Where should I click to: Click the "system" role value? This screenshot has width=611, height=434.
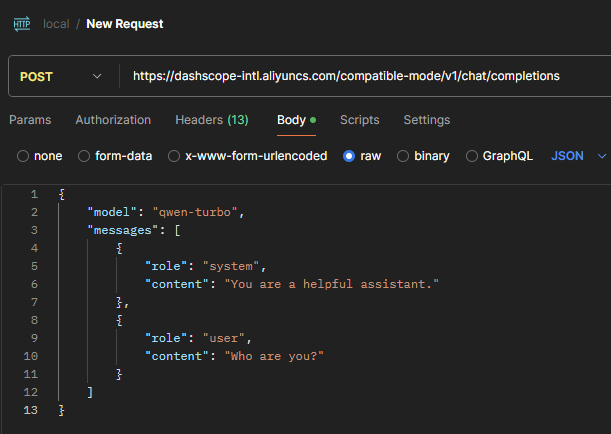(231, 266)
